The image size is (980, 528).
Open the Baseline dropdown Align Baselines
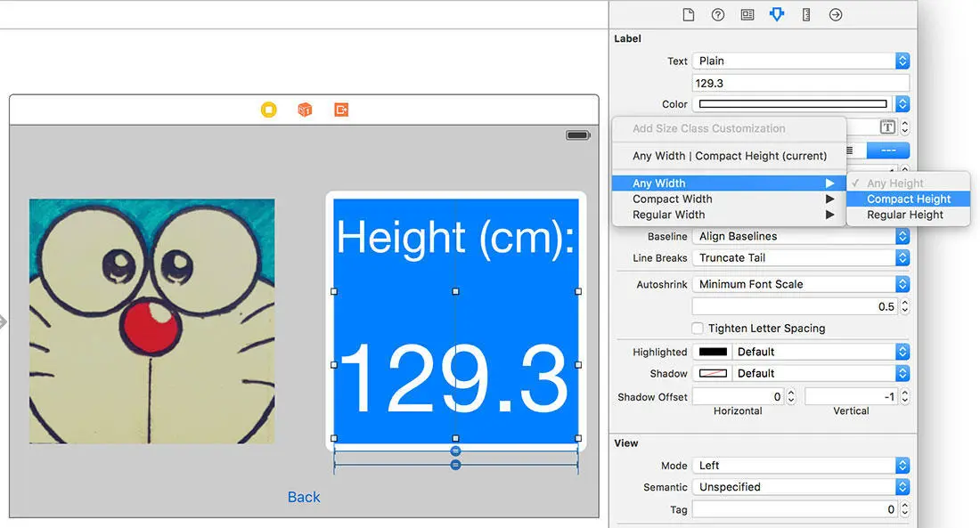[801, 236]
